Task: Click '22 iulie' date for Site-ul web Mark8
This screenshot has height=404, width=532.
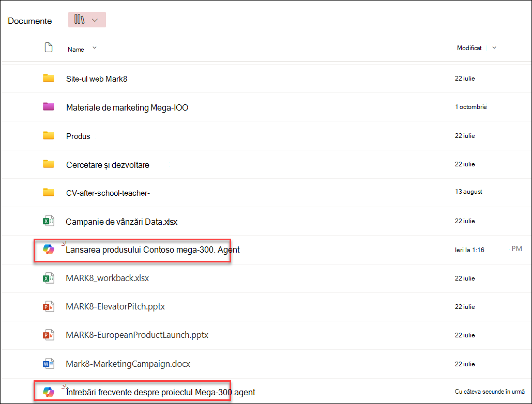Action: 465,79
